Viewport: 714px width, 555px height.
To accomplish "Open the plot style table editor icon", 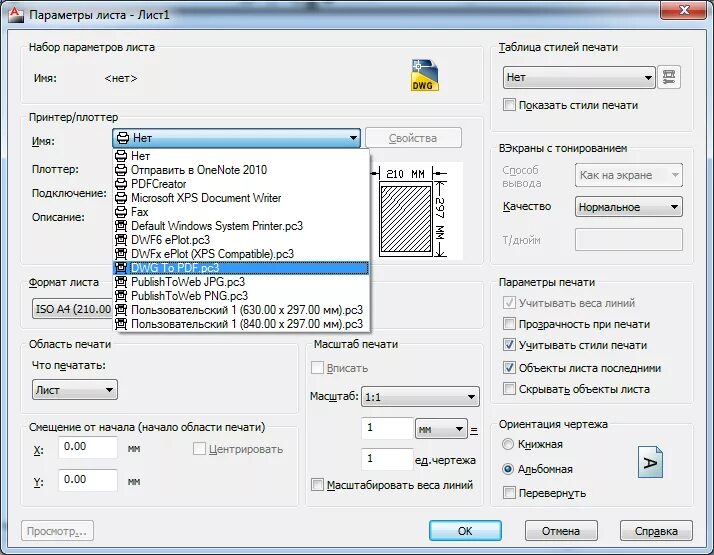I will click(669, 77).
